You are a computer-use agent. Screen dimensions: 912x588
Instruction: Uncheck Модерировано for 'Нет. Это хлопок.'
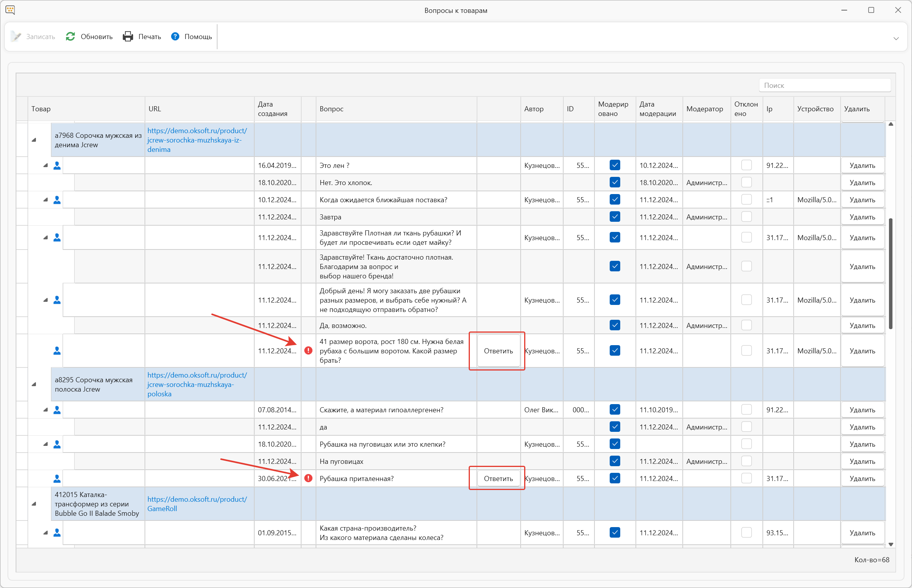click(615, 182)
